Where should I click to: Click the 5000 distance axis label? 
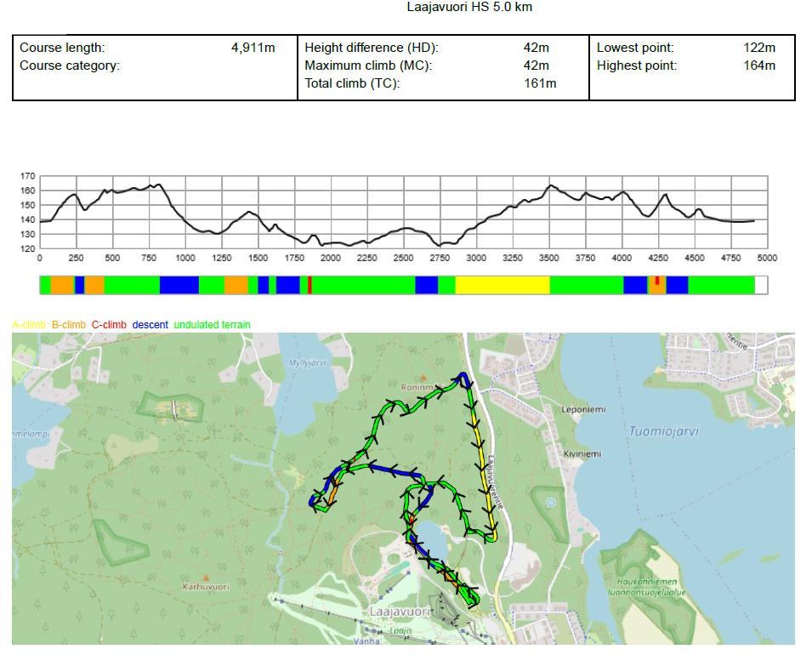coord(767,258)
